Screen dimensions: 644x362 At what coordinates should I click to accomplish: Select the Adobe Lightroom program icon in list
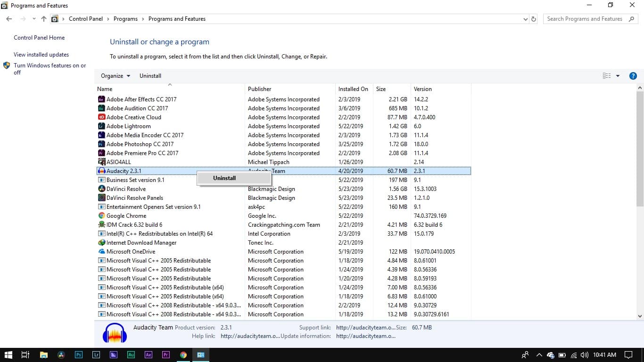[x=101, y=126]
